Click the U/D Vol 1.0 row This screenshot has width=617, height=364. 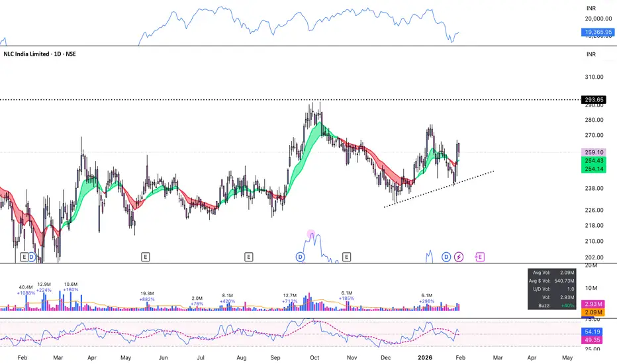click(552, 289)
